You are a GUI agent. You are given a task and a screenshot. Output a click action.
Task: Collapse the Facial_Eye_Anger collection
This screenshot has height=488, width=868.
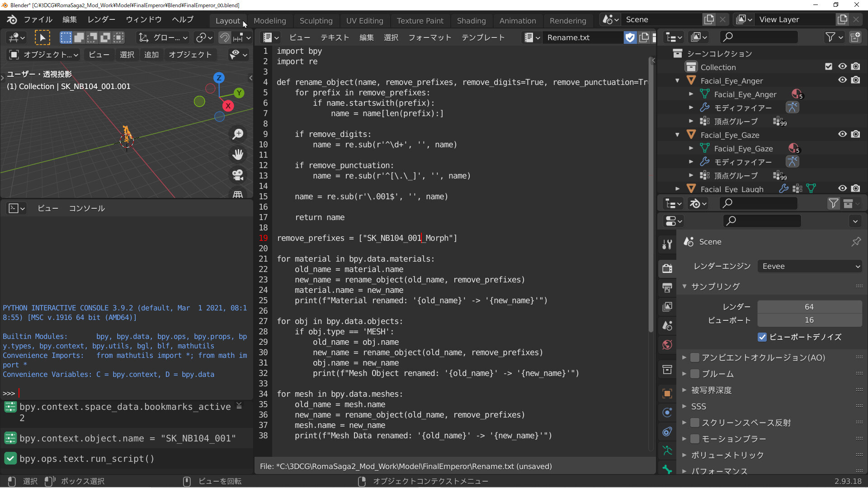coord(677,81)
